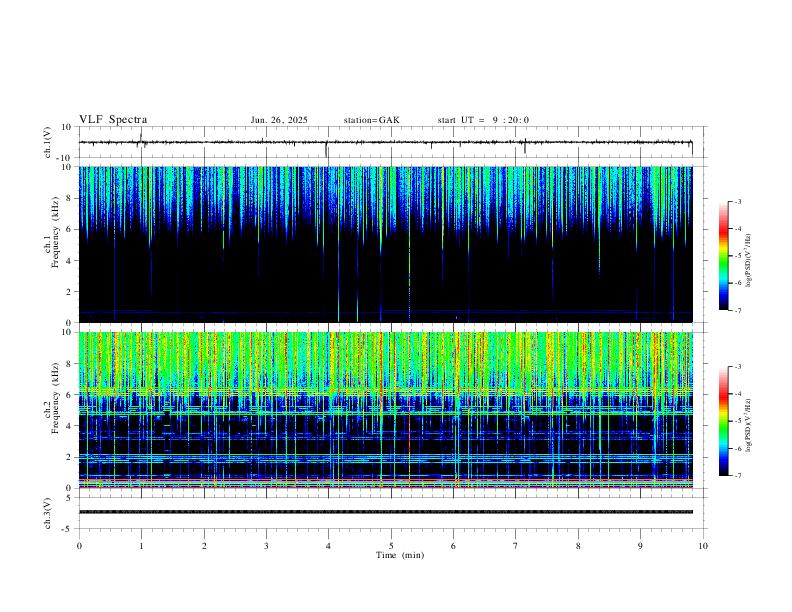This screenshot has width=792, height=612.
Task: Click the "6" kHz tick on ch.2 frequency axis
Action: 70,395
